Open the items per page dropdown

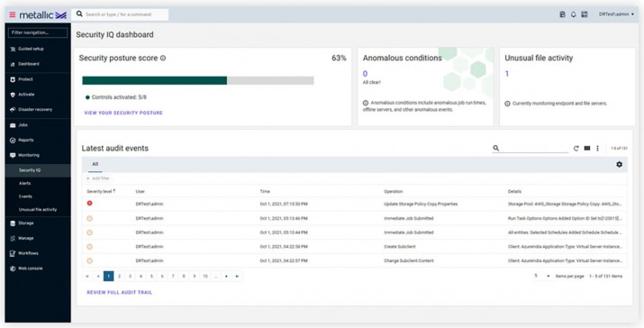pyautogui.click(x=542, y=277)
